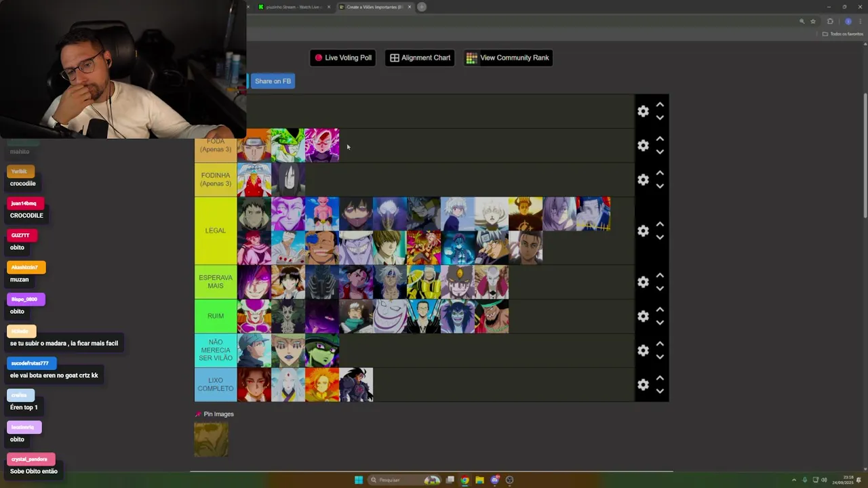Move the FODINHA tier row up
The image size is (868, 488).
tap(660, 173)
